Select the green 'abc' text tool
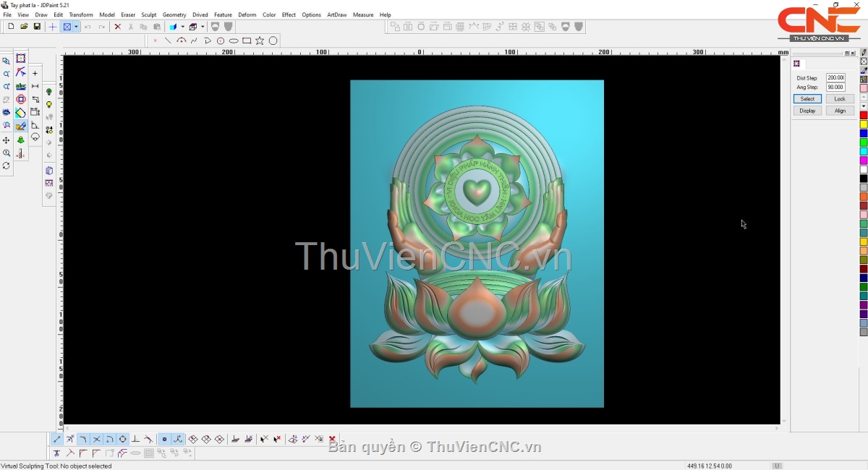Image resolution: width=868 pixels, height=470 pixels. [x=21, y=86]
